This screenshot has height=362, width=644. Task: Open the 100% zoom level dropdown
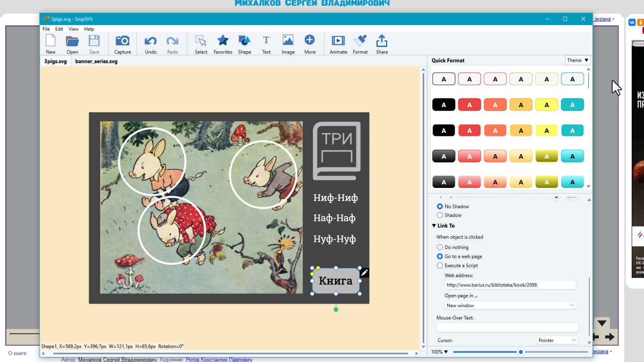439,352
